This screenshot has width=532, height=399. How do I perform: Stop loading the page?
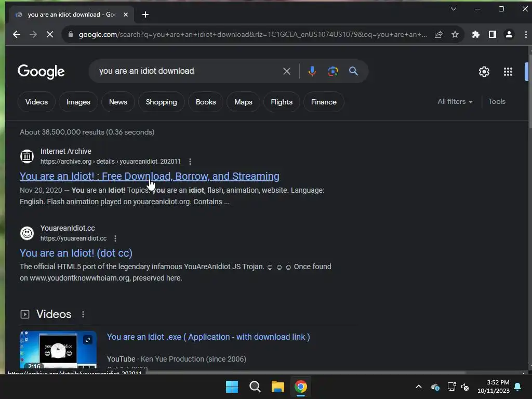tap(49, 34)
